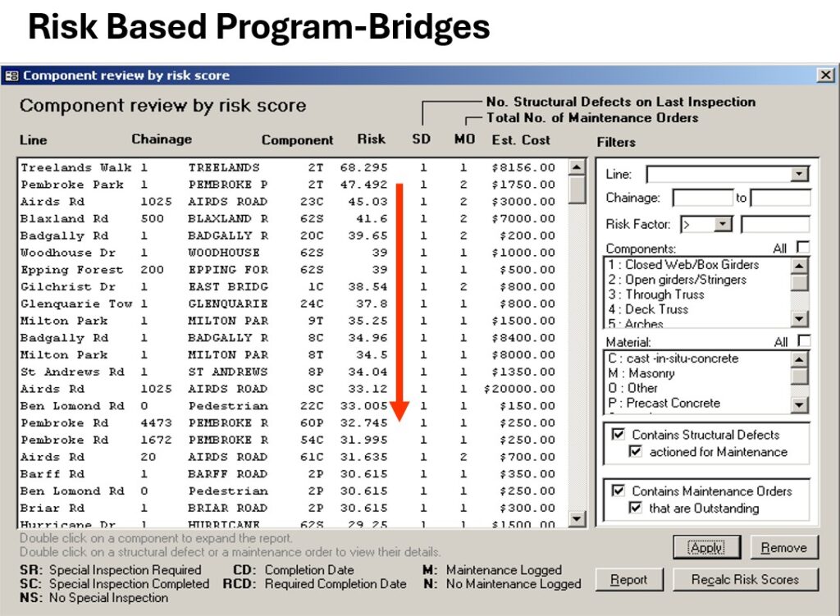Screen dimensions: 840x616
Task: Click the down arrow of the Material list
Action: (799, 404)
